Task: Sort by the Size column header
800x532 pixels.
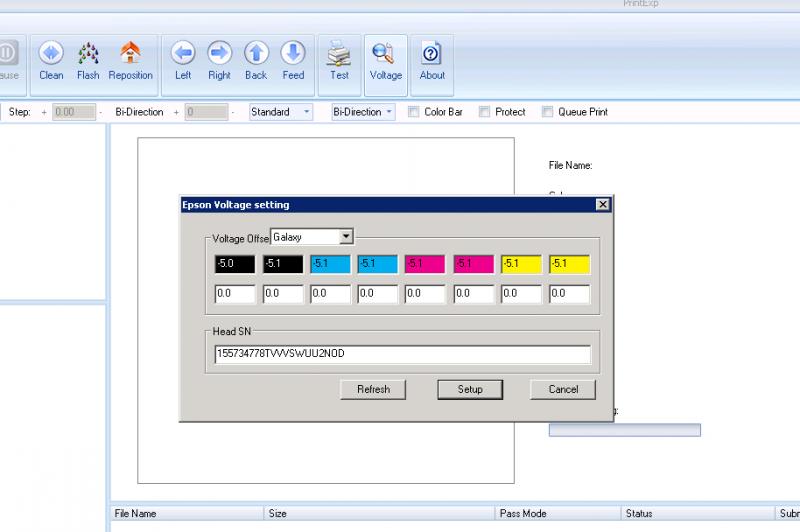Action: pos(379,513)
